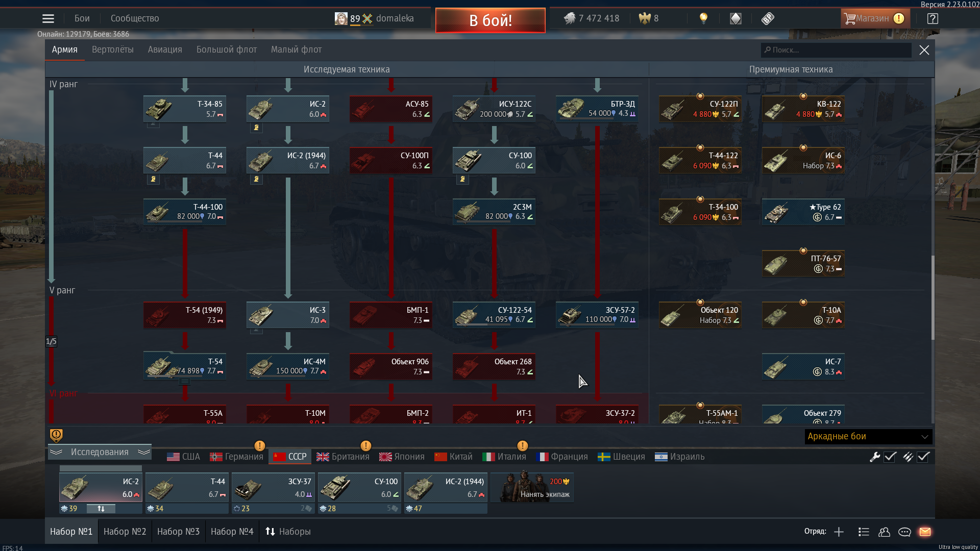Image resolution: width=980 pixels, height=551 pixels.
Task: Open the help question mark icon
Action: point(933,18)
